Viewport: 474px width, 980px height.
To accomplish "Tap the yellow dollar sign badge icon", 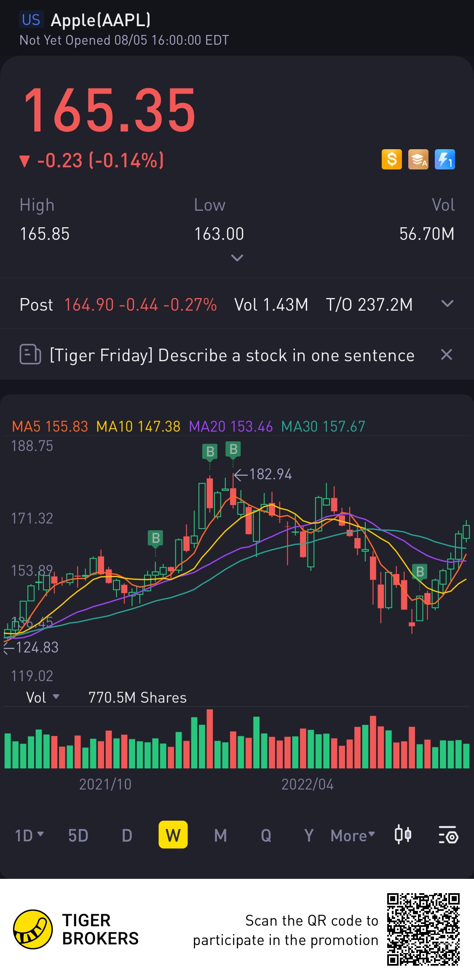I will [392, 160].
